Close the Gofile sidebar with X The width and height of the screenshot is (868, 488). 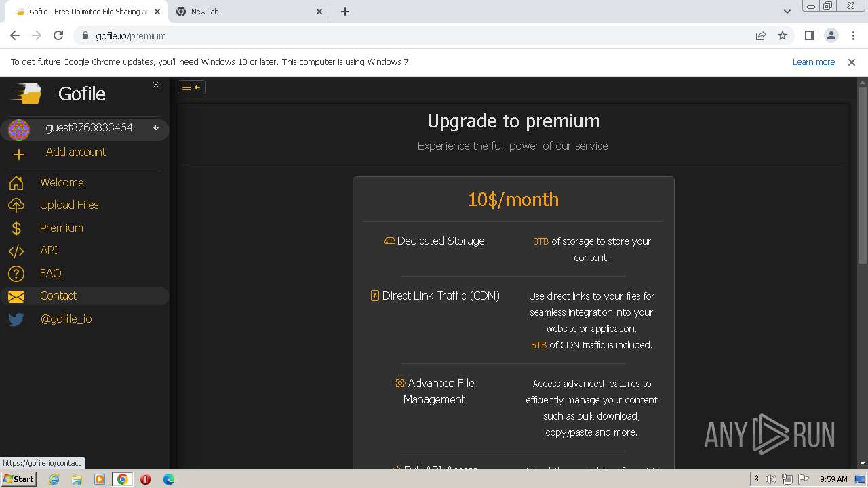coord(156,85)
